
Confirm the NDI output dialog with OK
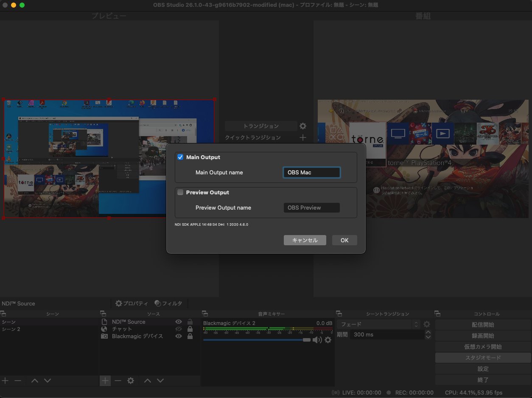pyautogui.click(x=344, y=240)
